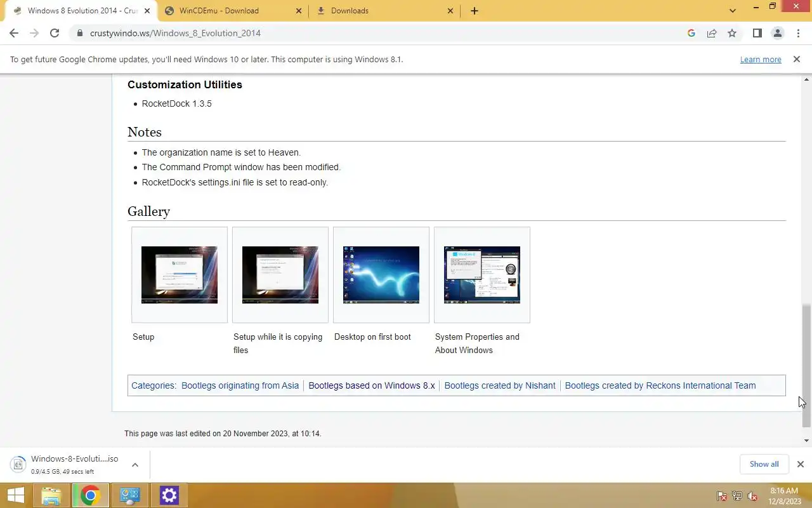Open the Setup while copying files thumbnail
The width and height of the screenshot is (812, 508).
pyautogui.click(x=280, y=275)
